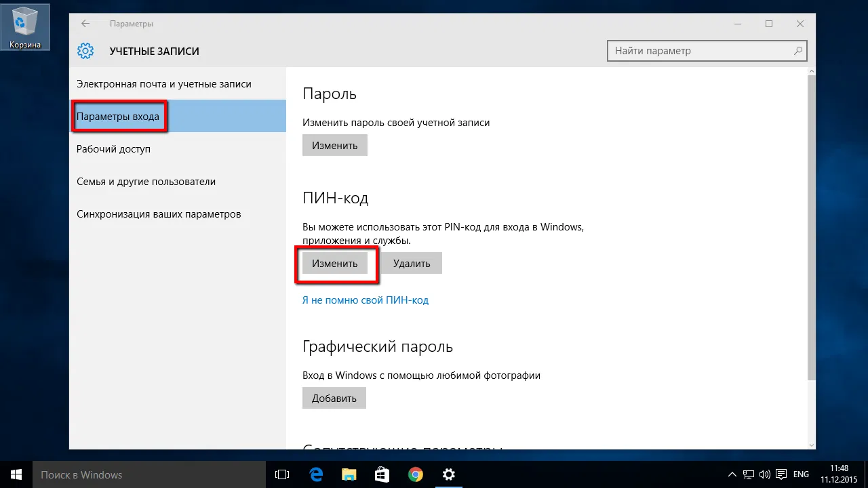Screen dimensions: 868x488
Task: Click Change button under PIN code
Action: click(335, 263)
